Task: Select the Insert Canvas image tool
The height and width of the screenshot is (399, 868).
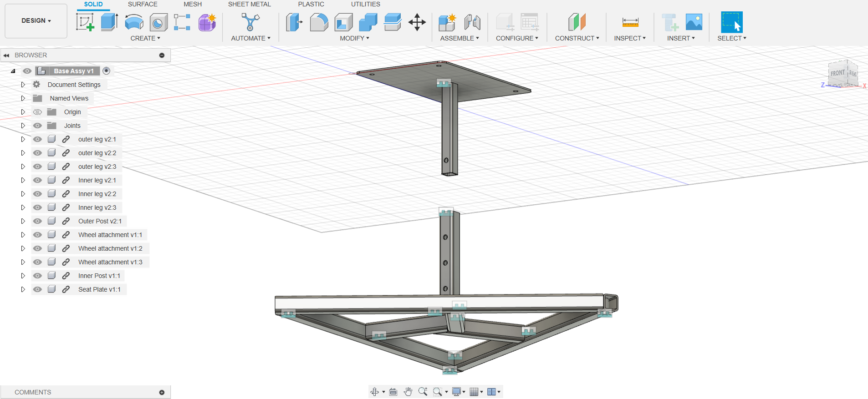Action: [694, 22]
